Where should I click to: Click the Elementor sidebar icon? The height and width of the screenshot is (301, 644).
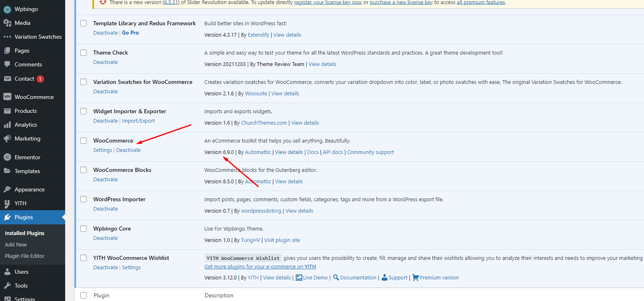coord(7,157)
